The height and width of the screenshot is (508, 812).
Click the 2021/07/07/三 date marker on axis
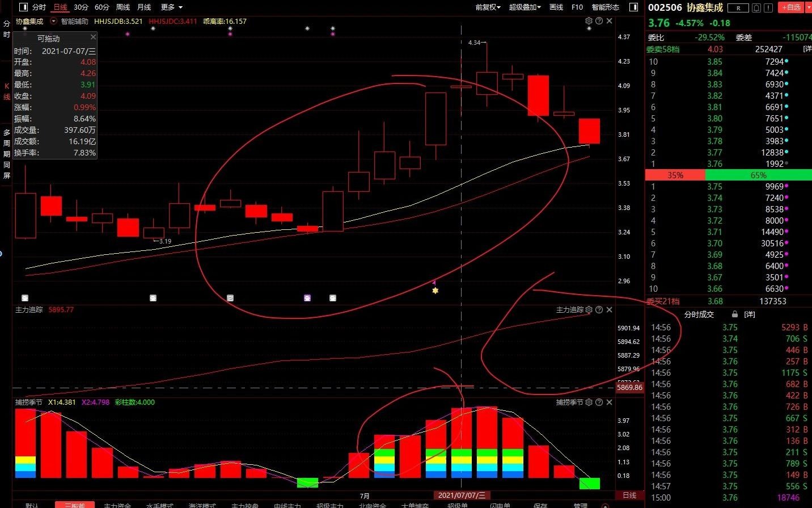(x=462, y=496)
